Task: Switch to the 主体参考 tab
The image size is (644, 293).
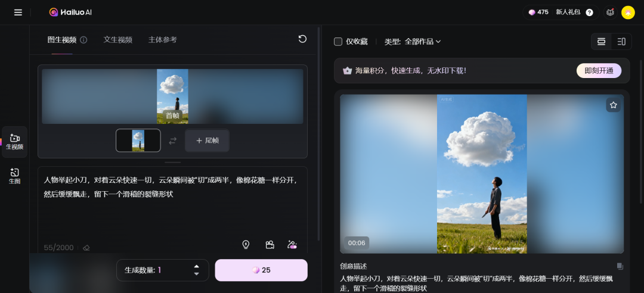Action: (163, 40)
